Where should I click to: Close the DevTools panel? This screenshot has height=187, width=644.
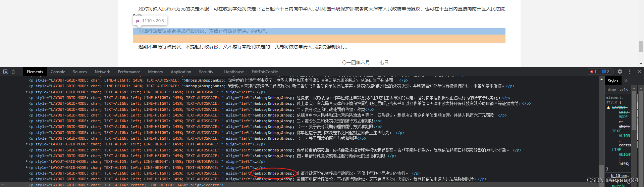point(639,72)
